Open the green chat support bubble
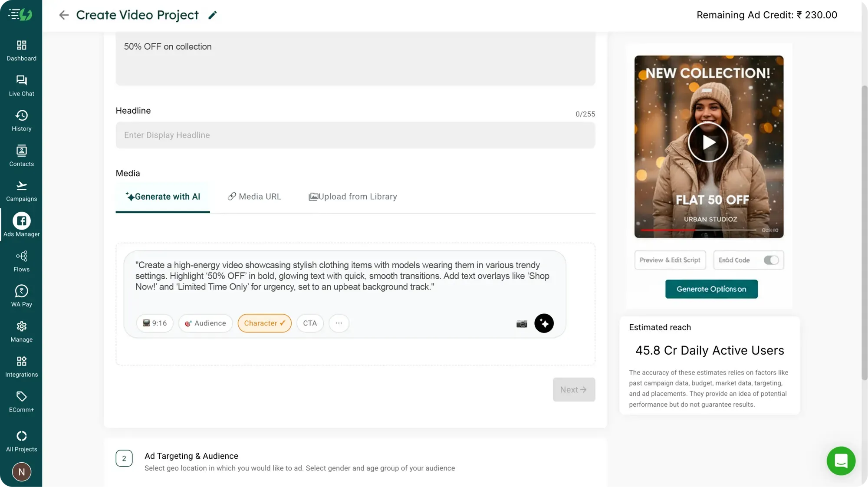The image size is (868, 487). coord(841,461)
